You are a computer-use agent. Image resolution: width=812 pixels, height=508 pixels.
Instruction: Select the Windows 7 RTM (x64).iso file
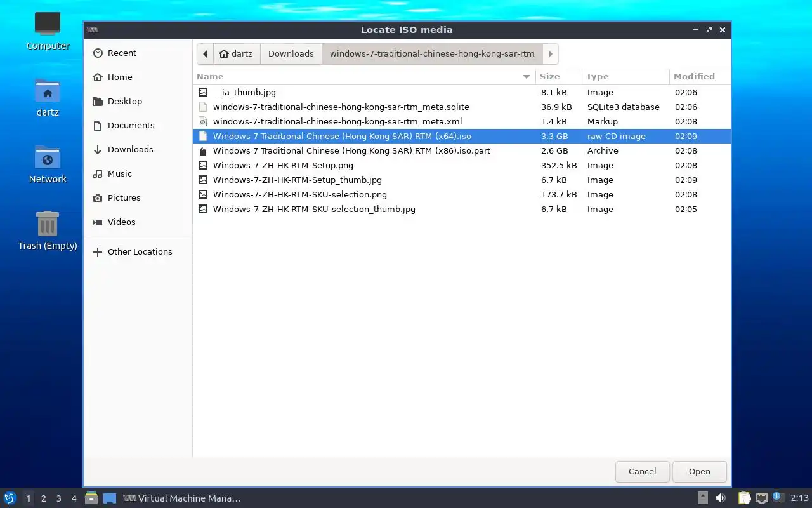(462, 137)
